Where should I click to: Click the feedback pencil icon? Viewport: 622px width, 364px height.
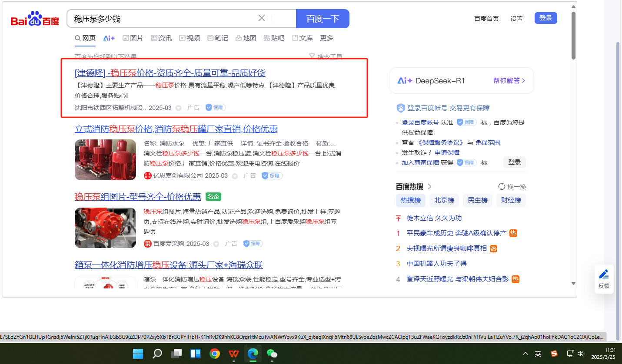point(604,274)
